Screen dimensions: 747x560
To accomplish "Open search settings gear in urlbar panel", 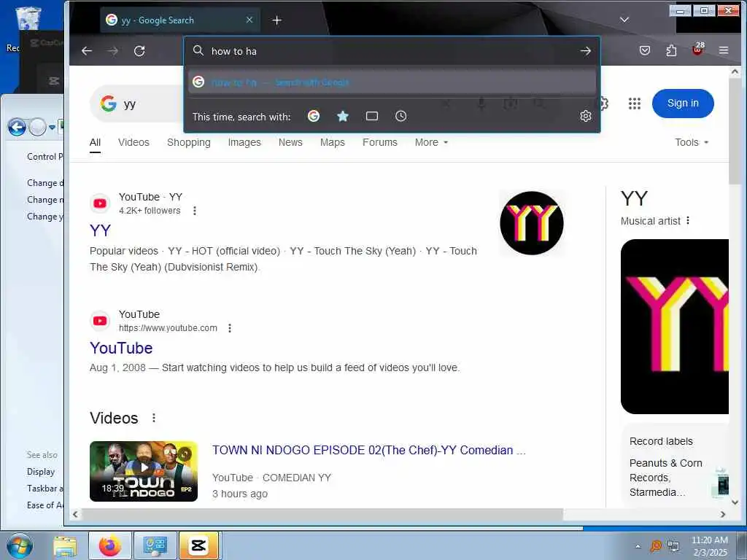I will 586,116.
